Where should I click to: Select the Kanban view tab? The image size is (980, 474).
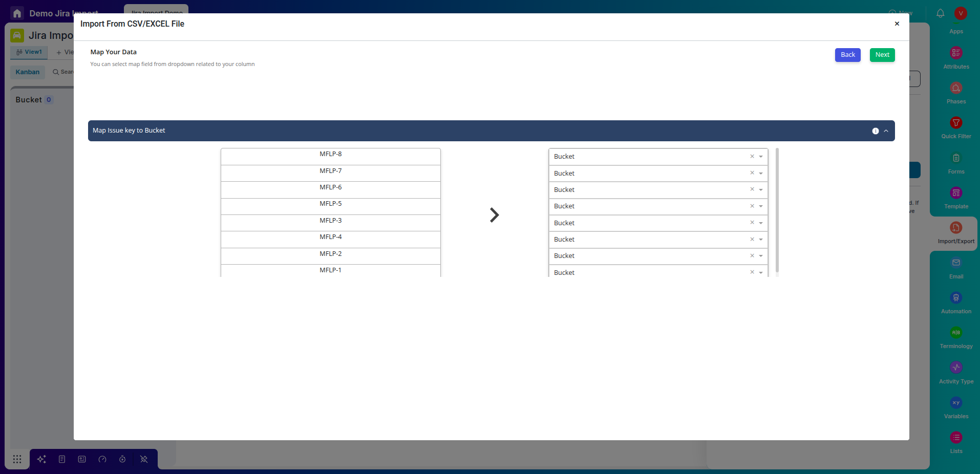(28, 72)
